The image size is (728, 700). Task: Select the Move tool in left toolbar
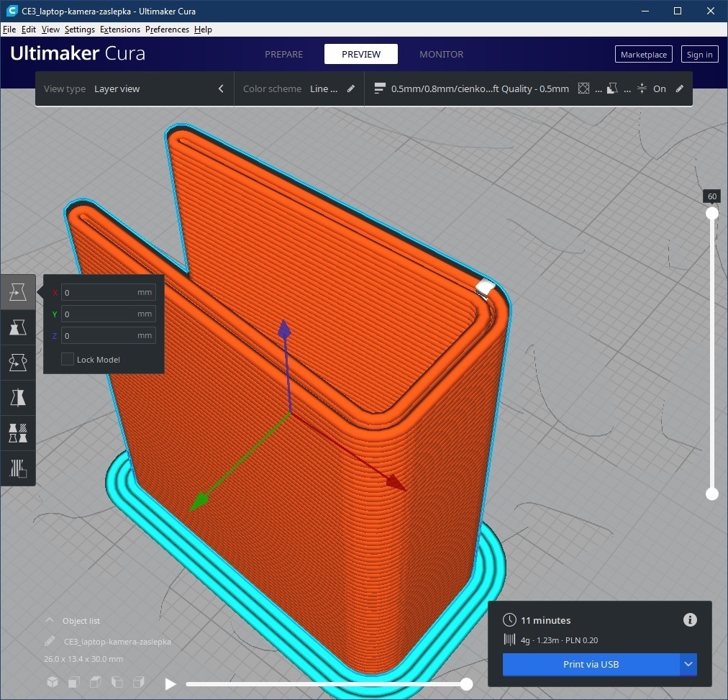tap(17, 292)
